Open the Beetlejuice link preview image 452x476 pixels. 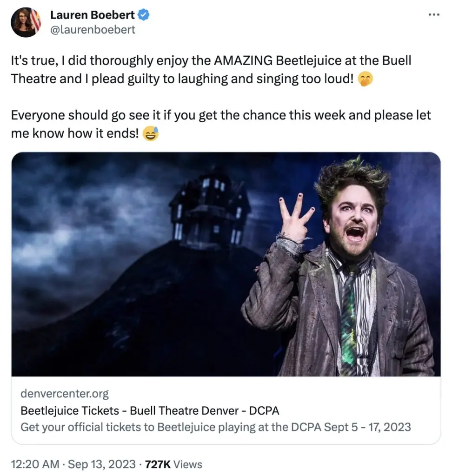coord(226,264)
